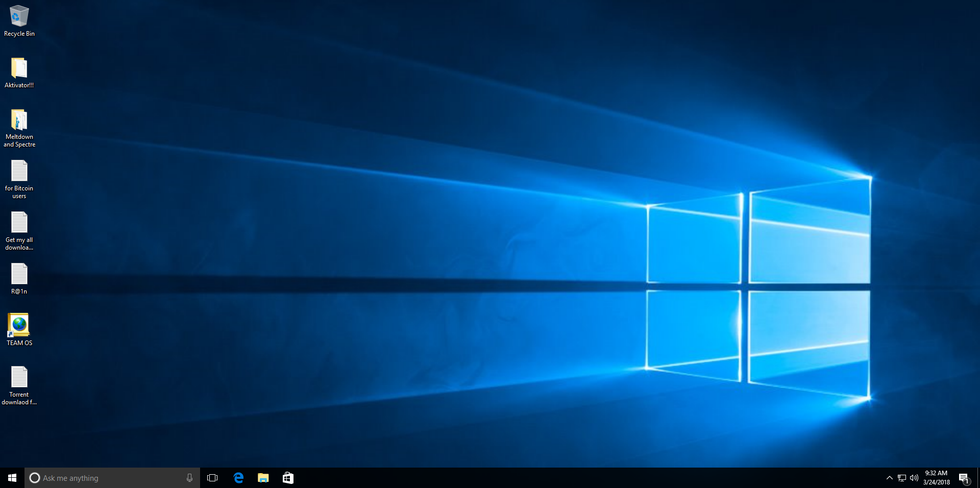The width and height of the screenshot is (980, 488).
Task: Focus the 'Ask me anything' search box
Action: tap(112, 478)
